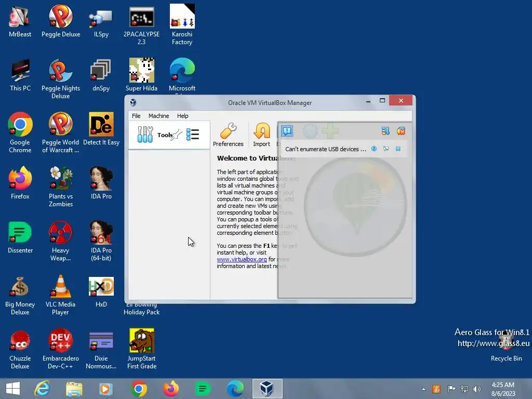532x399 pixels.
Task: Open the Windows Start button
Action: 13,389
